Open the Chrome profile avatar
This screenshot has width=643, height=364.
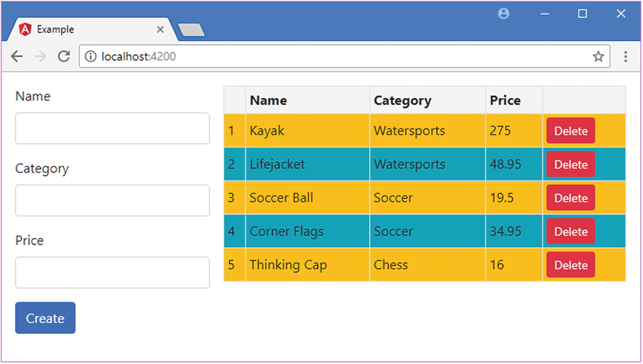pyautogui.click(x=503, y=14)
